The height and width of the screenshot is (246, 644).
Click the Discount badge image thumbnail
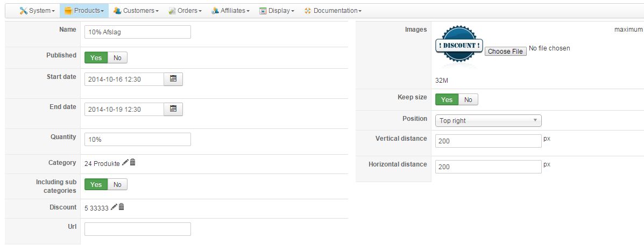(x=458, y=46)
